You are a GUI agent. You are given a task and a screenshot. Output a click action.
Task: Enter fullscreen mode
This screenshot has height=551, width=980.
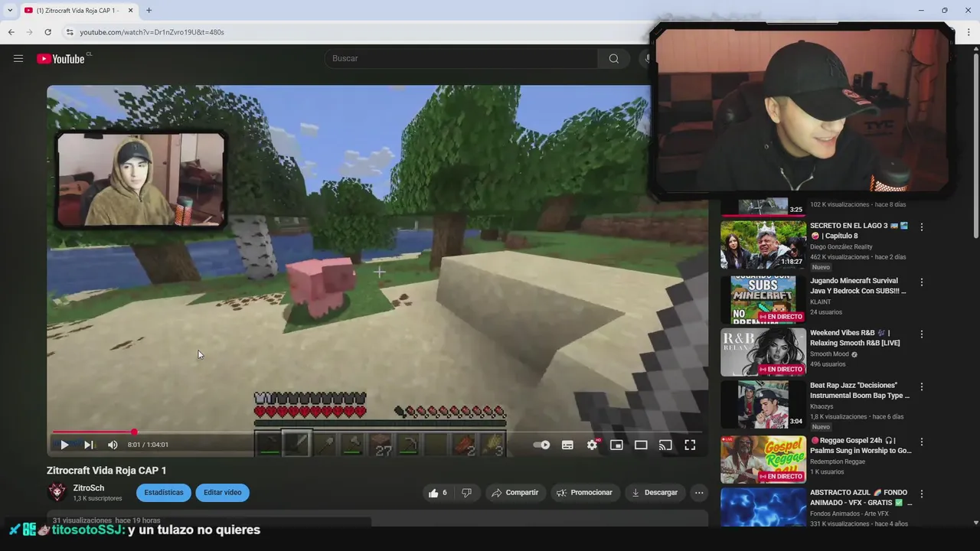coord(690,445)
